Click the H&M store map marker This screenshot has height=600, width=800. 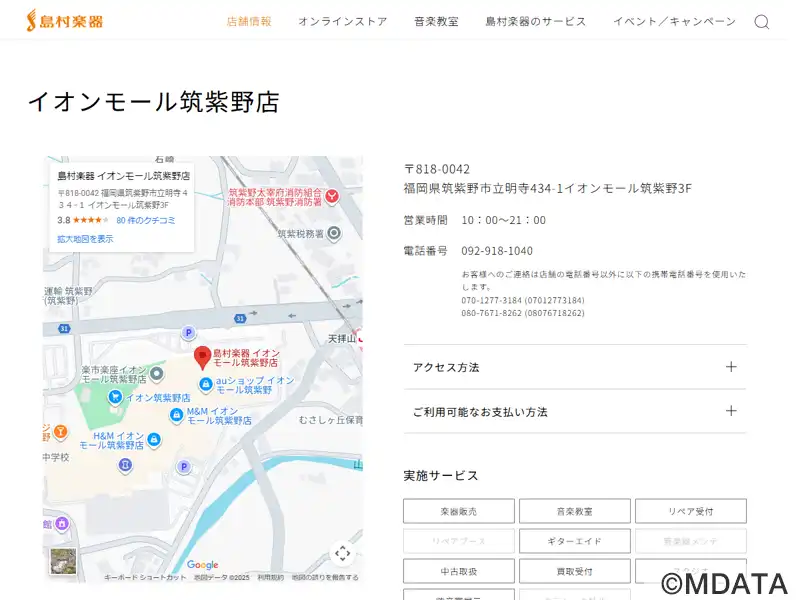(x=154, y=440)
